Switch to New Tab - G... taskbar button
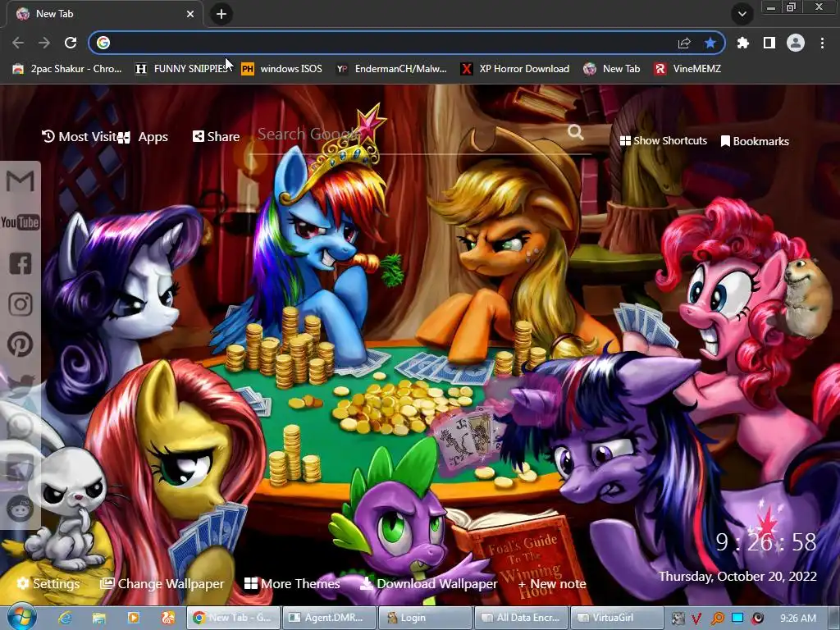The width and height of the screenshot is (840, 630). coord(232,618)
